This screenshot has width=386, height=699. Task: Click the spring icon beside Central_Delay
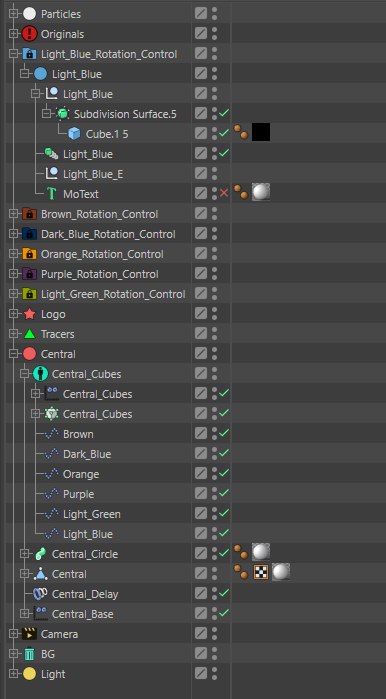pos(41,594)
